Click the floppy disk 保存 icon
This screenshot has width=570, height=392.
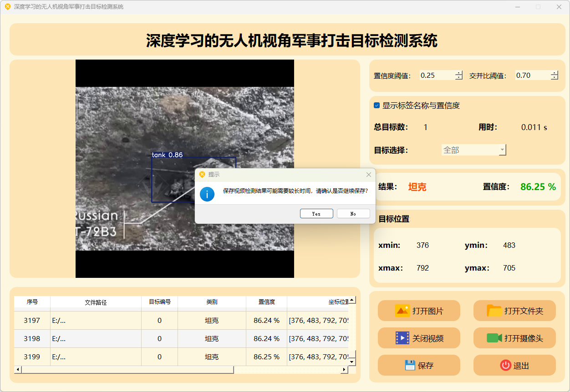(410, 365)
